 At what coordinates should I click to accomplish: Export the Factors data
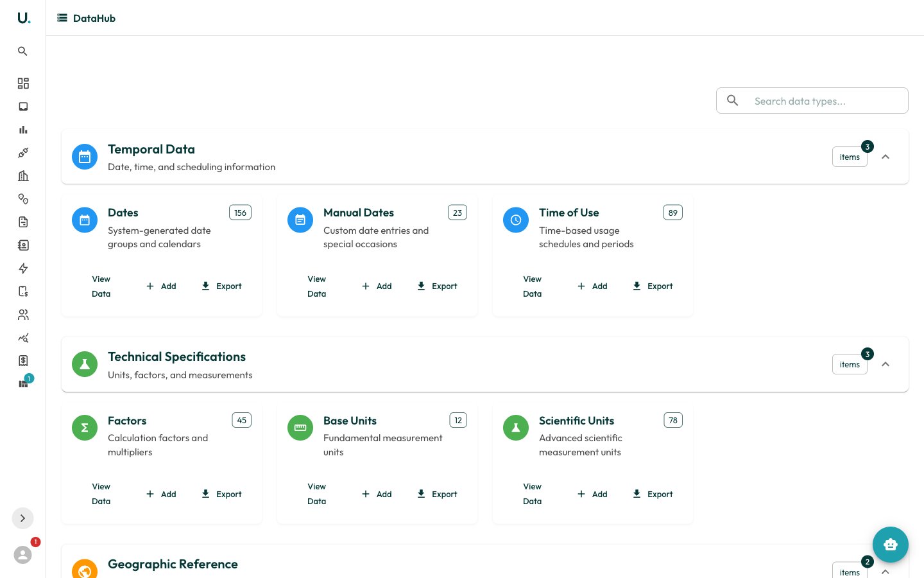click(221, 494)
